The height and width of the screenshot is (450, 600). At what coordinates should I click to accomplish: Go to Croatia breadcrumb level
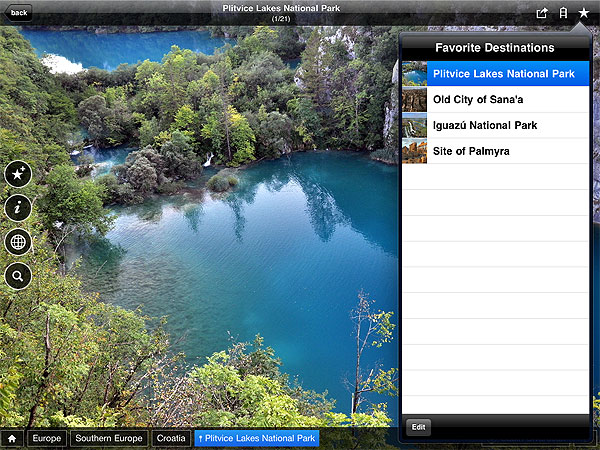170,438
